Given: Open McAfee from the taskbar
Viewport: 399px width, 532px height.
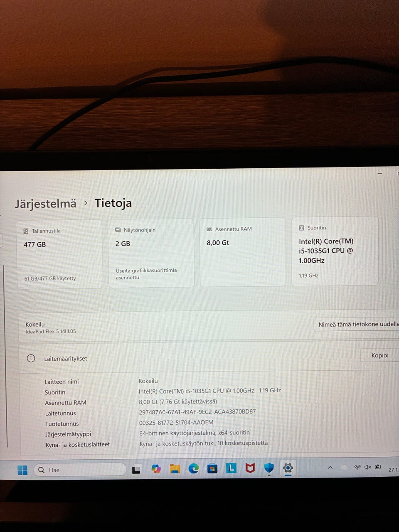Looking at the screenshot, I should tap(250, 468).
